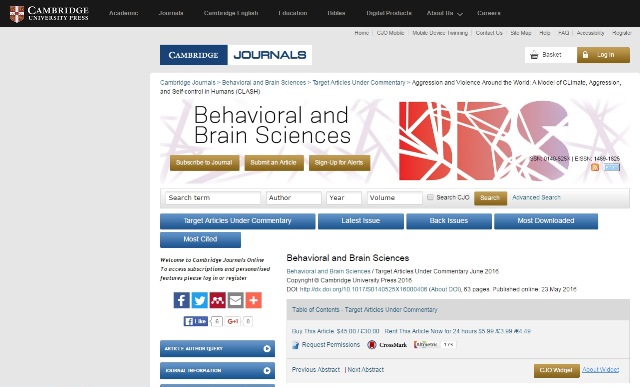Open the Bibles menu item
The height and width of the screenshot is (387, 640).
tap(336, 13)
